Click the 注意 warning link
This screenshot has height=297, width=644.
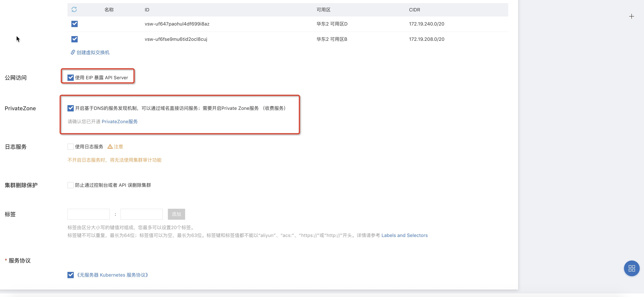point(118,147)
